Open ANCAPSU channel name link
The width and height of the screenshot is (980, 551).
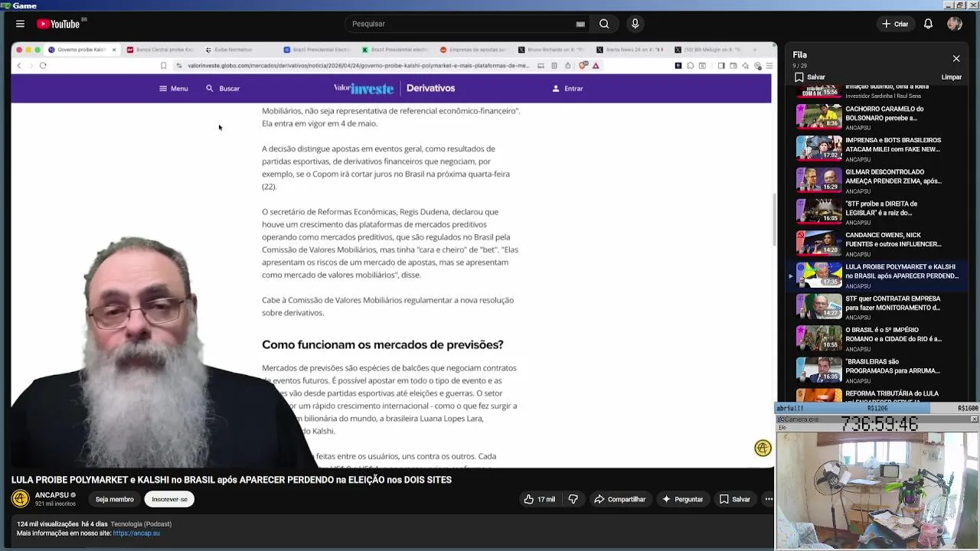[x=52, y=495]
